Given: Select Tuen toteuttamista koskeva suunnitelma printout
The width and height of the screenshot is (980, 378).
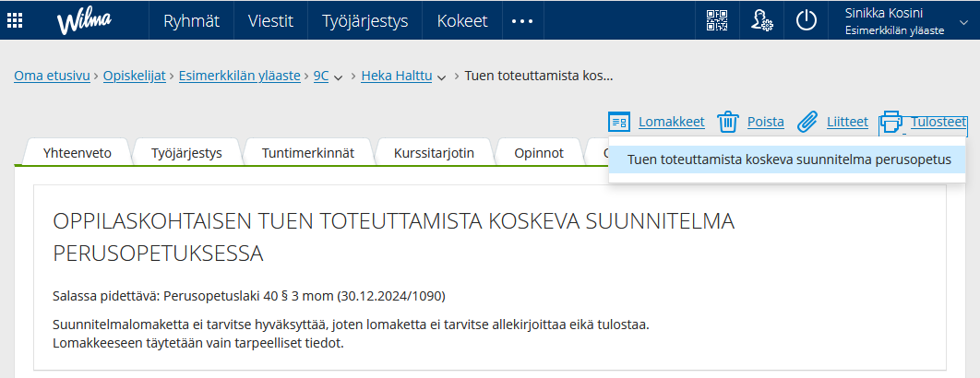Looking at the screenshot, I should 788,159.
